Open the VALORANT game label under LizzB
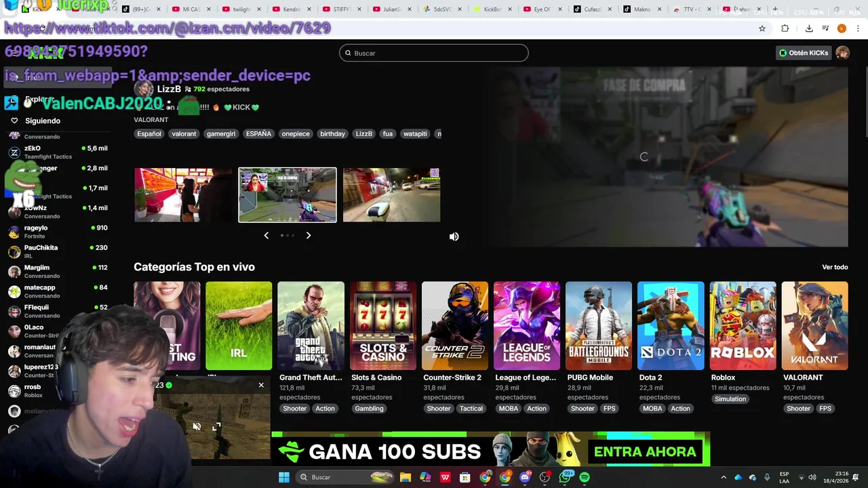 coord(151,120)
